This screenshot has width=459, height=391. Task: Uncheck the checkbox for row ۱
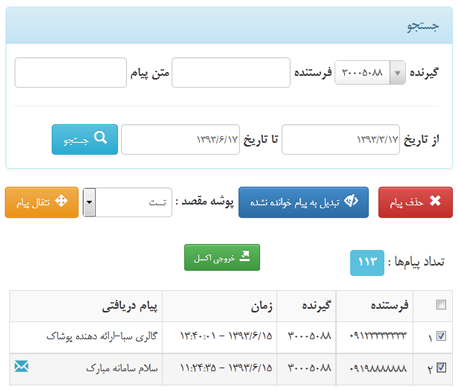coord(441,336)
